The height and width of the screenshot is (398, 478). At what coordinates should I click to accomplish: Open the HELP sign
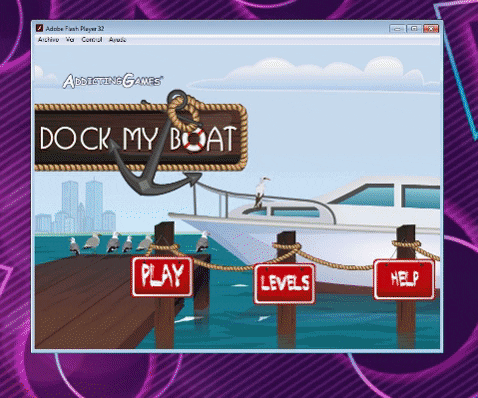(404, 279)
